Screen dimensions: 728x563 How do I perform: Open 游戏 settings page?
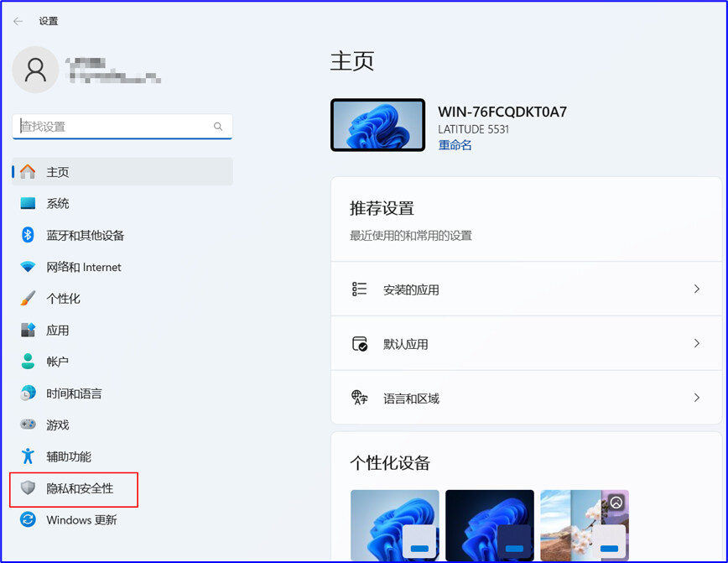(122, 425)
